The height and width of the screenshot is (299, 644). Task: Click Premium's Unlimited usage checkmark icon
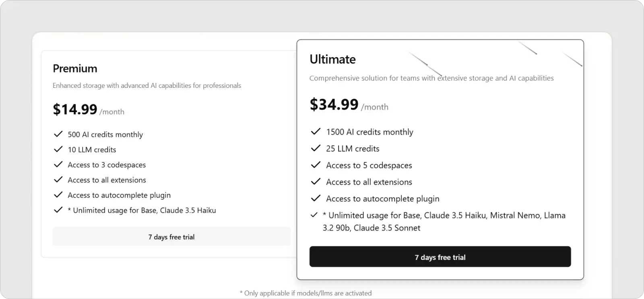(58, 210)
